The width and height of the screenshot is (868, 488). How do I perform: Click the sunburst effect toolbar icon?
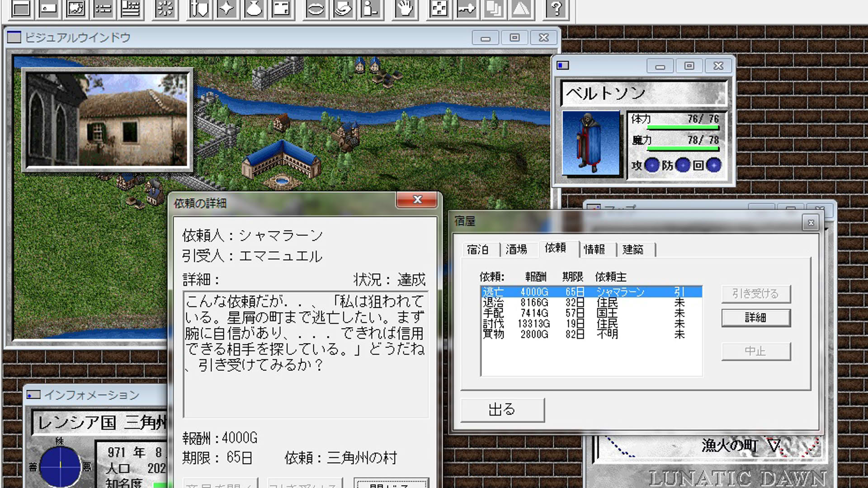pos(165,9)
